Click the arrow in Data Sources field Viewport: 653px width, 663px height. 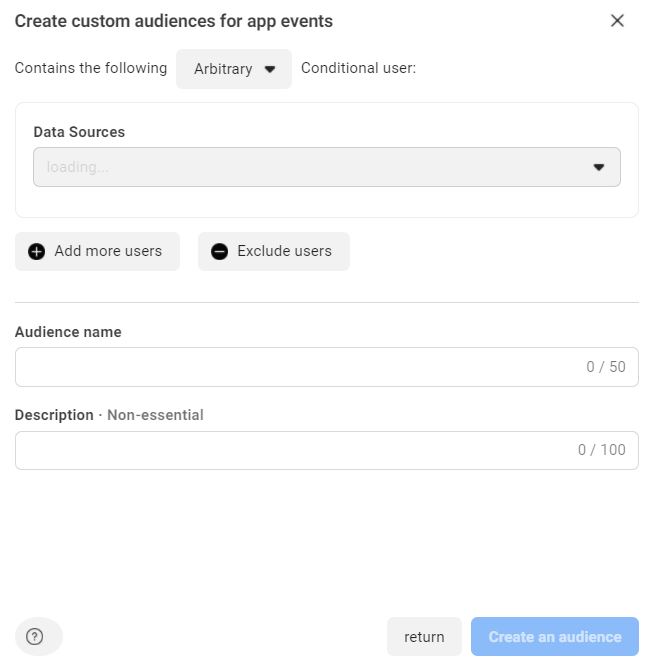click(599, 168)
